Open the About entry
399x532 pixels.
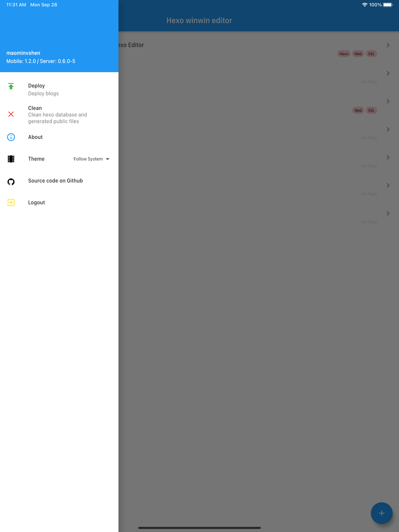[59, 137]
